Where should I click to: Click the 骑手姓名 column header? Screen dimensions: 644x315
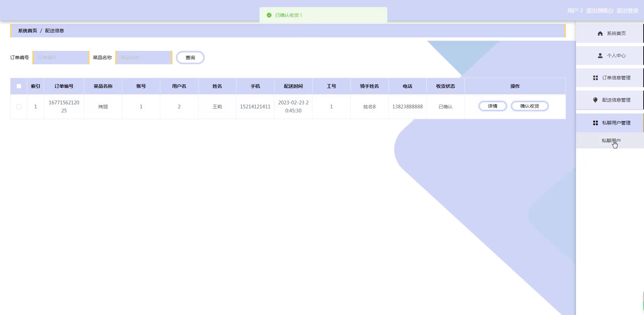pos(369,86)
